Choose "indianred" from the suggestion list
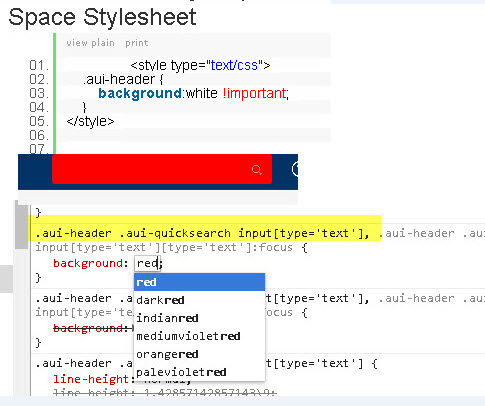This screenshot has width=485, height=406. click(199, 318)
